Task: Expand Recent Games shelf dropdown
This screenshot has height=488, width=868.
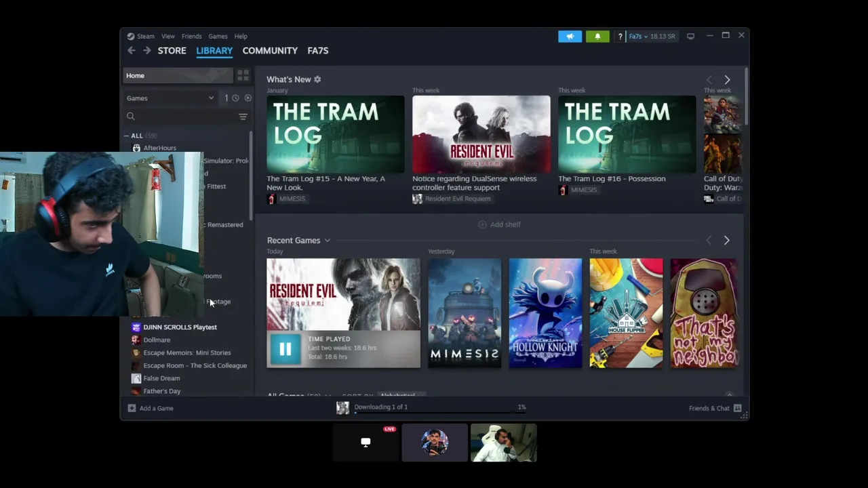Action: click(x=327, y=241)
